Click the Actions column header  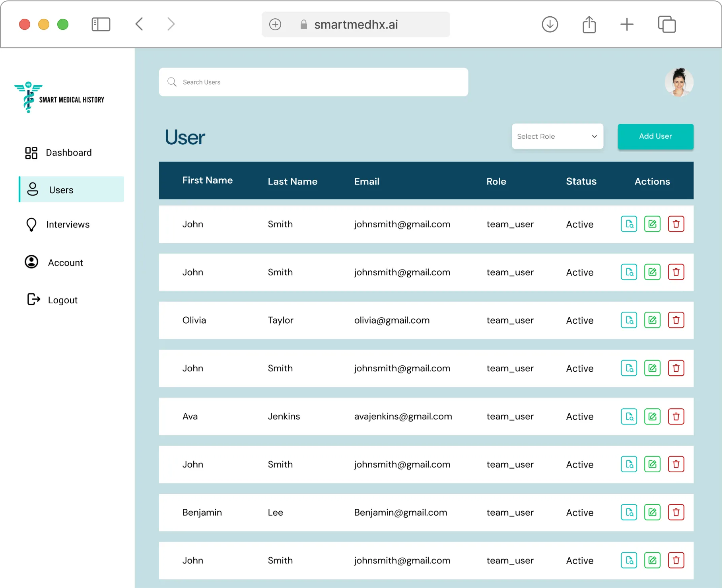click(x=652, y=181)
